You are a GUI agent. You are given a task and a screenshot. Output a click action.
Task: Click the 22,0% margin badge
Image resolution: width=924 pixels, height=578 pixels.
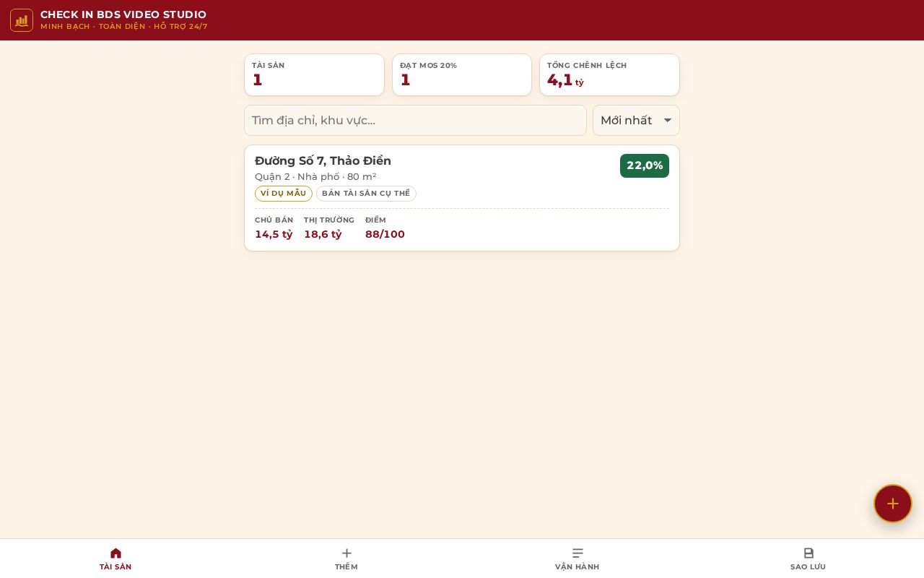point(645,165)
